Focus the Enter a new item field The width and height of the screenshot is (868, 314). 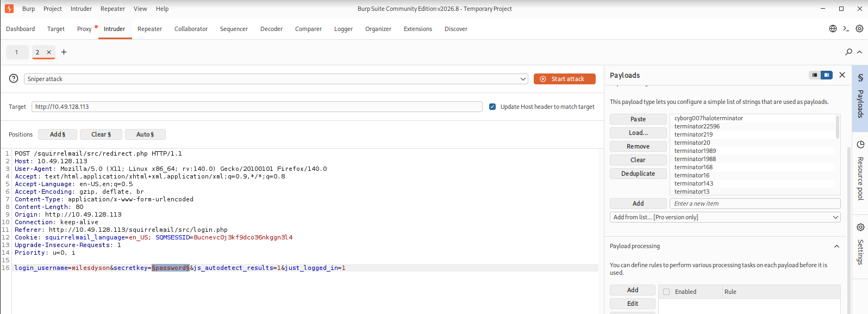pos(755,204)
